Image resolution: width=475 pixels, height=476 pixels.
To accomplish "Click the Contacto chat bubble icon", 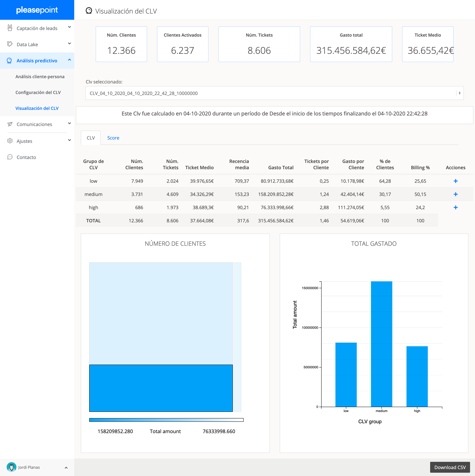I will click(x=10, y=157).
